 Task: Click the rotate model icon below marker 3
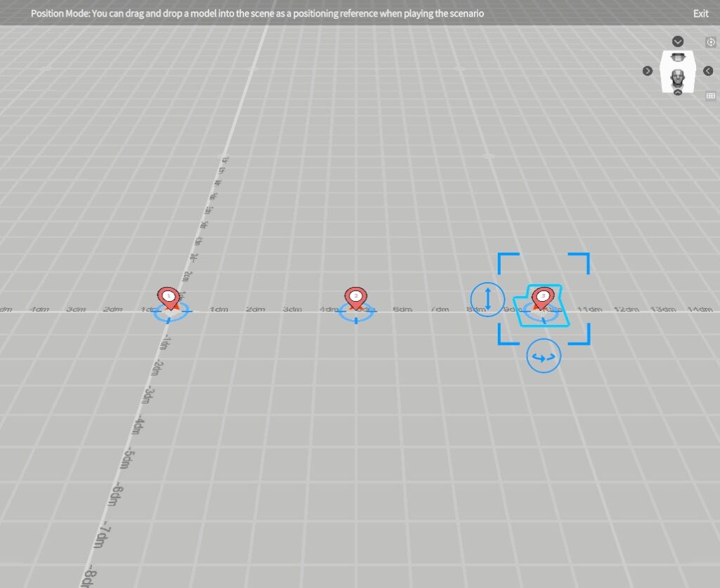coord(543,355)
